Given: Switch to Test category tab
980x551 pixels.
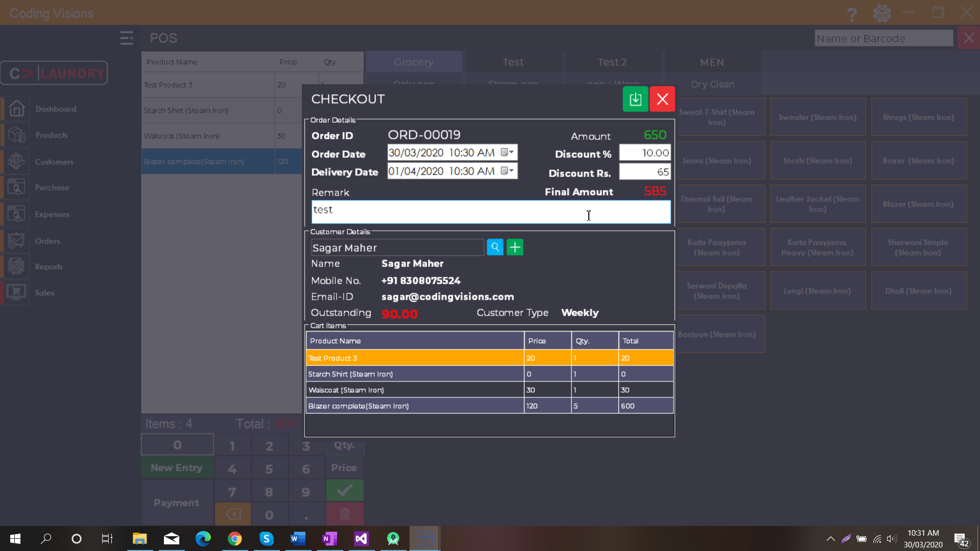Looking at the screenshot, I should click(x=513, y=62).
